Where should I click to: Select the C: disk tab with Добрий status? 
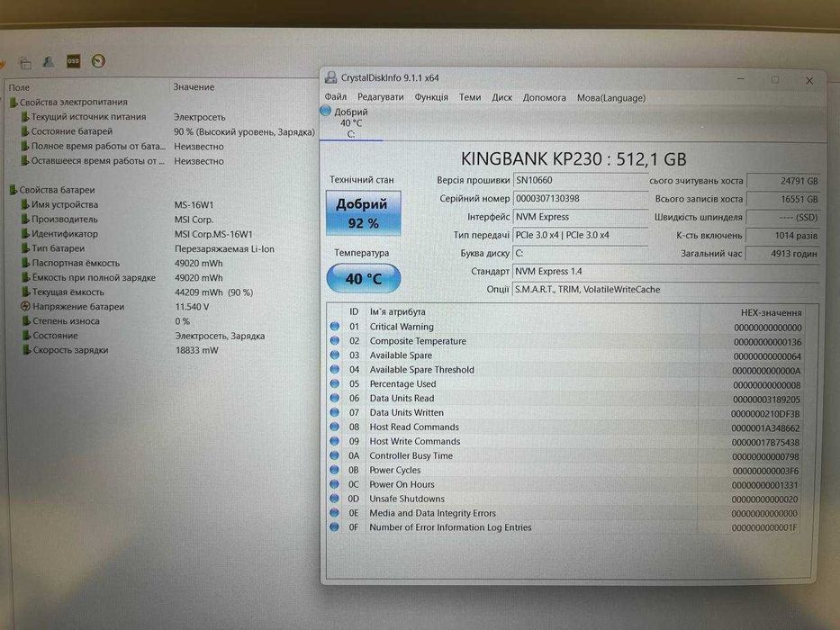[x=351, y=122]
